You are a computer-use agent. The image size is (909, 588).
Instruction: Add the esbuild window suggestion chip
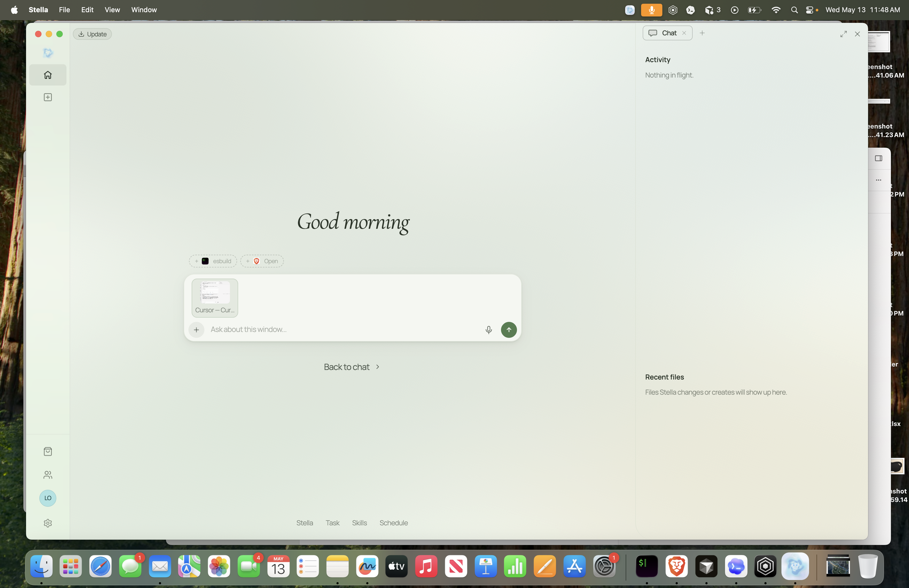coord(213,261)
